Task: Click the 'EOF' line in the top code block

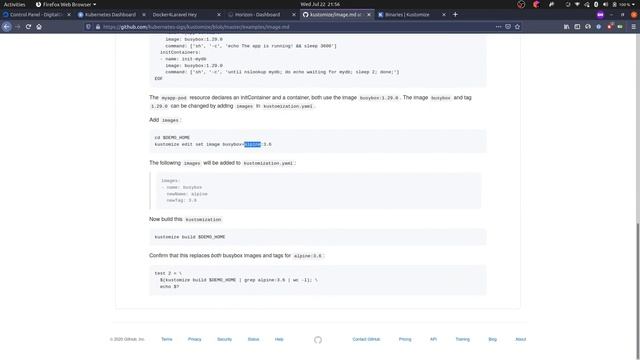Action: [158, 78]
